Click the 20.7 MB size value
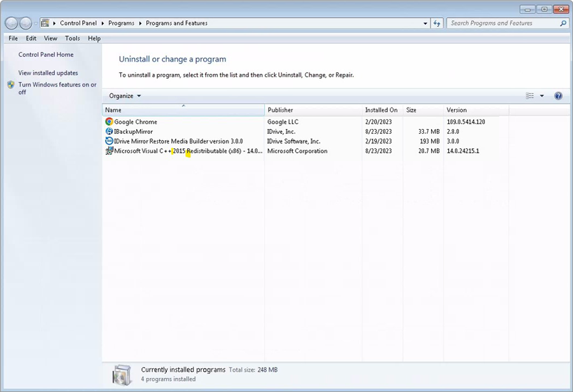The image size is (573, 392). [x=429, y=151]
